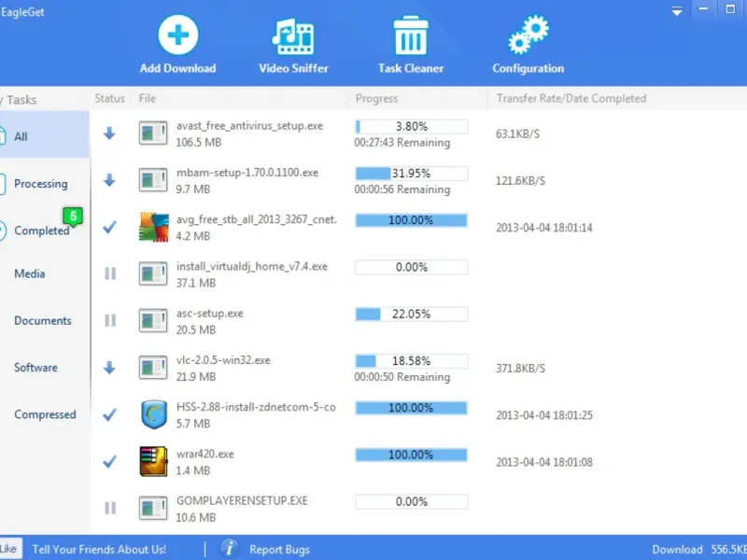The width and height of the screenshot is (747, 560).
Task: Open the Report Bugs link
Action: tap(279, 550)
